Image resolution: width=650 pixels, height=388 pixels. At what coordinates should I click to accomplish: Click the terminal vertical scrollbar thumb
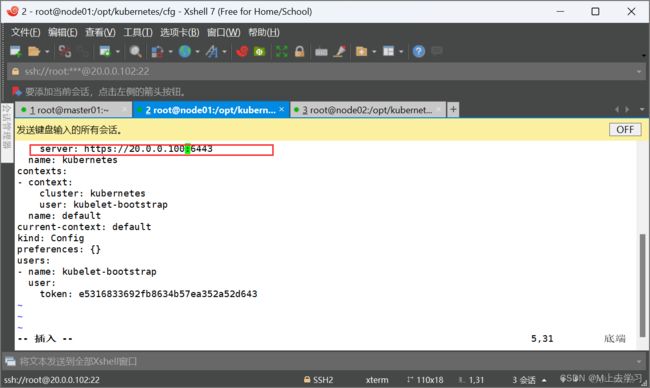click(x=642, y=285)
